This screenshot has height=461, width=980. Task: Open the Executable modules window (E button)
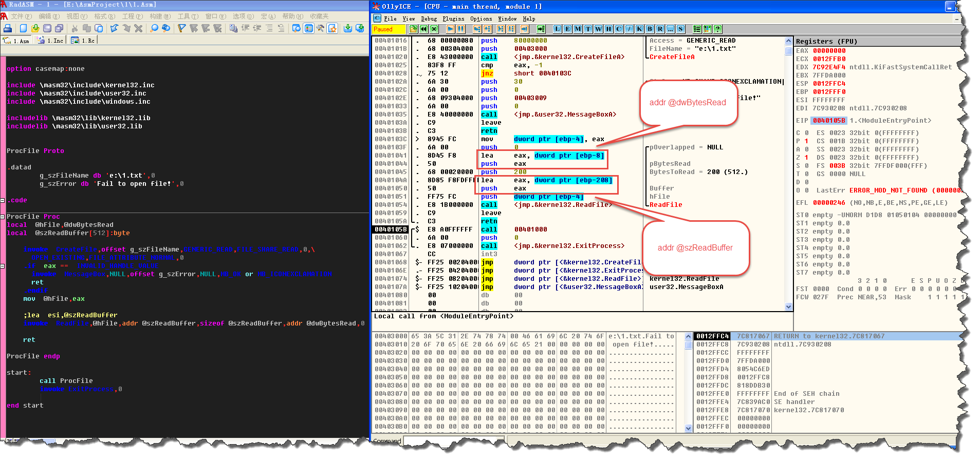pos(567,29)
